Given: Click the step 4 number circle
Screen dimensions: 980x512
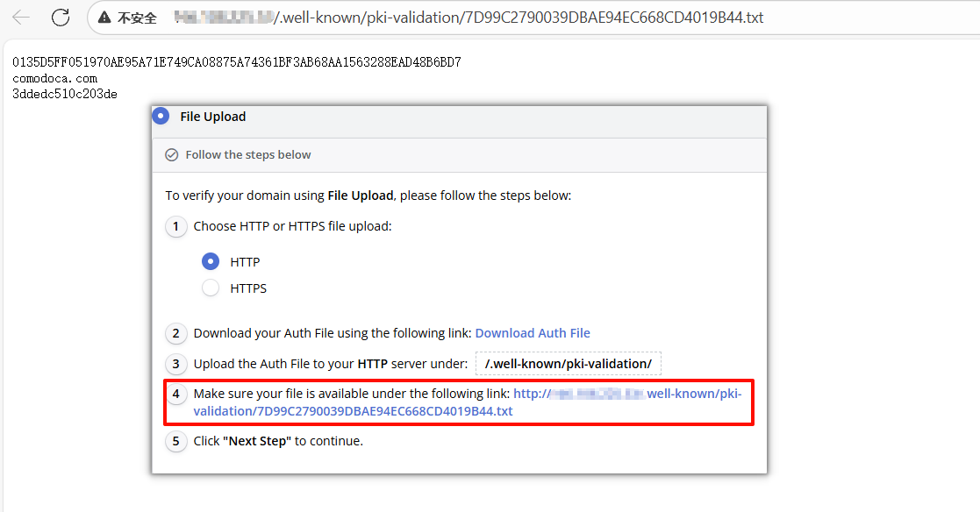Looking at the screenshot, I should tap(176, 395).
